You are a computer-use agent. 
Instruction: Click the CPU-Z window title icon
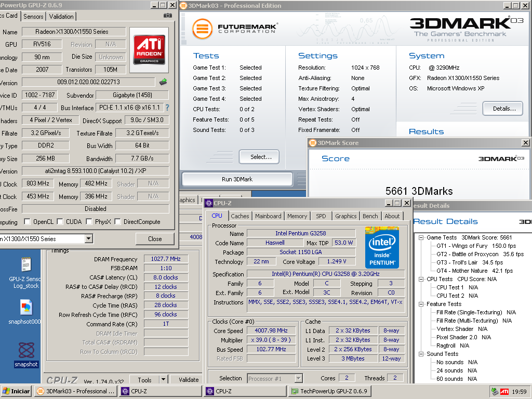(x=209, y=203)
